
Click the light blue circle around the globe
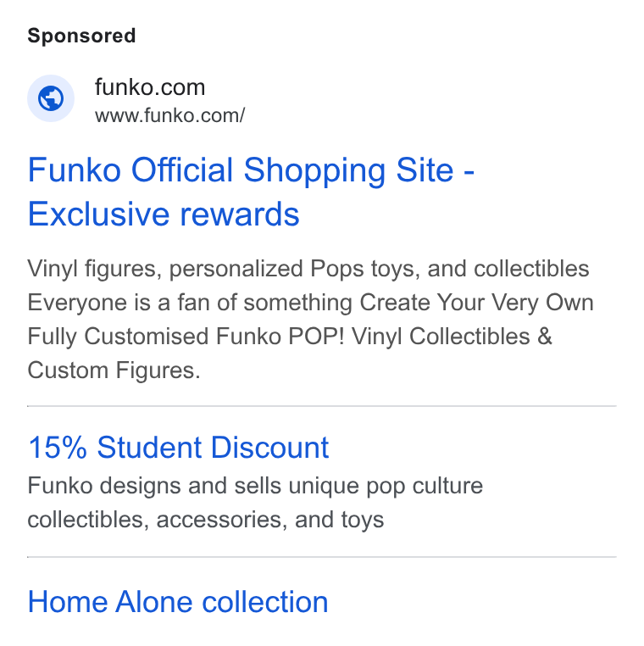[x=51, y=98]
